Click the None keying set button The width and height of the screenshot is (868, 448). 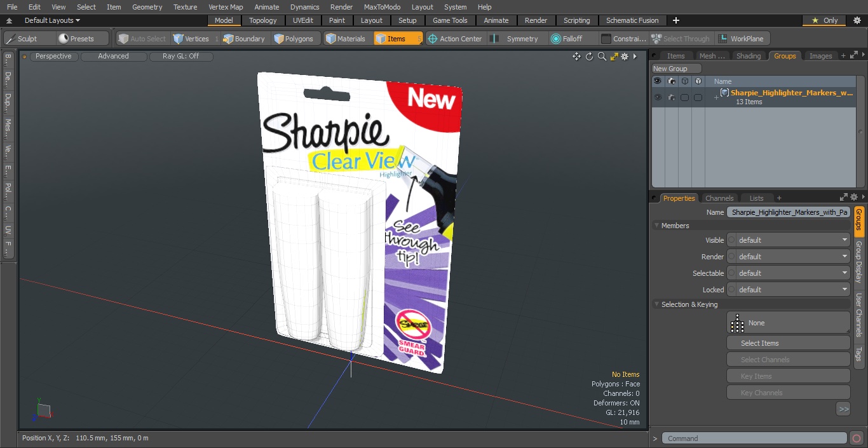pyautogui.click(x=788, y=323)
